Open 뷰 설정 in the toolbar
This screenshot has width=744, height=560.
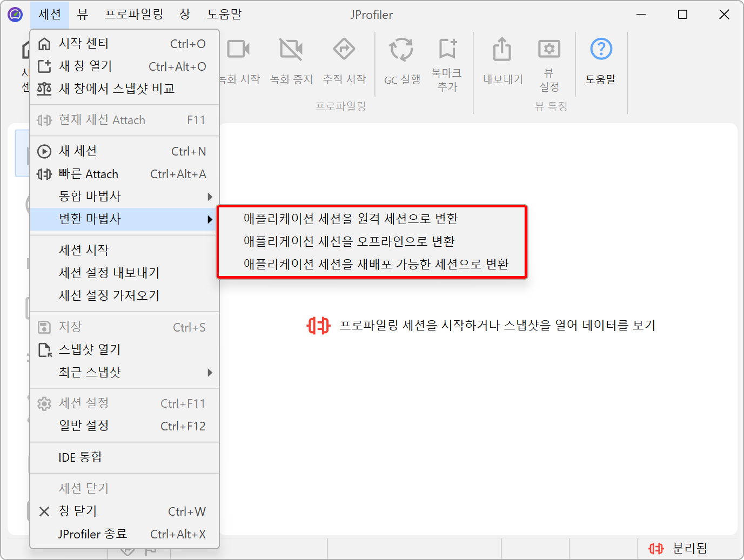[x=549, y=50]
